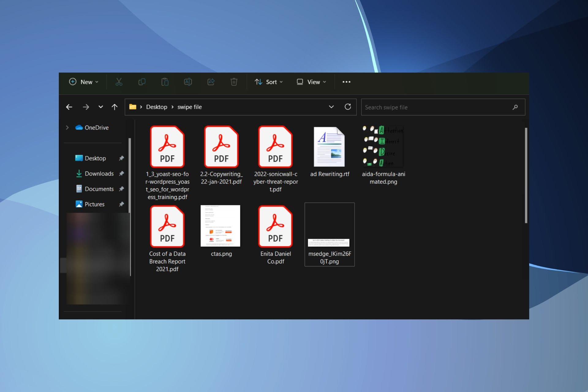Click the Cut scissors icon
Screen dimensions: 588x392
(x=119, y=82)
